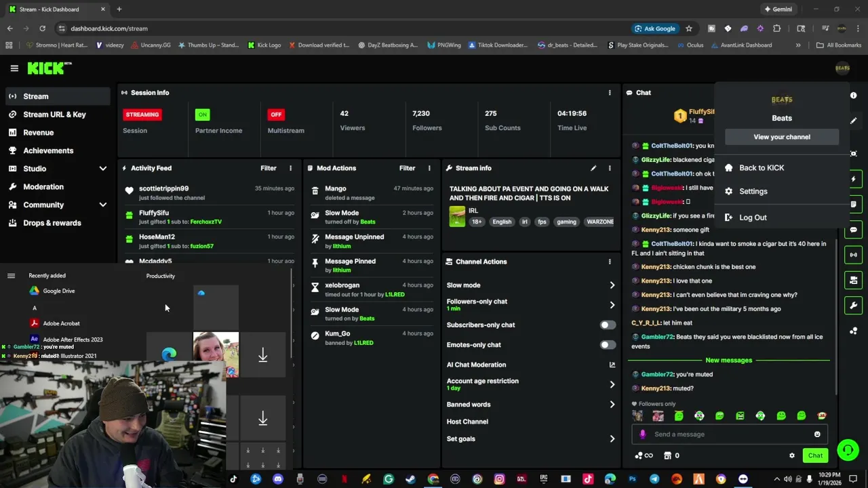Open chat settings gear icon
Viewport: 868px width, 488px height.
tap(791, 455)
